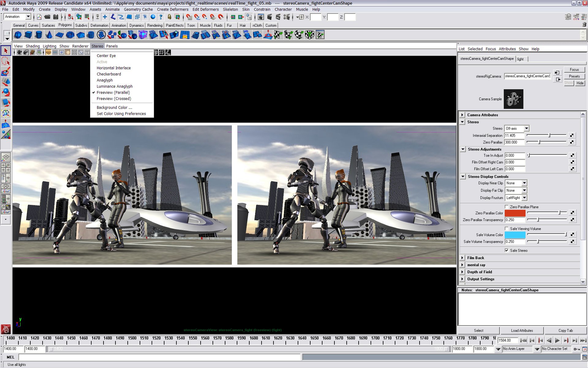Click the Safe Volume Color swatch
The height and width of the screenshot is (368, 588).
coord(514,235)
